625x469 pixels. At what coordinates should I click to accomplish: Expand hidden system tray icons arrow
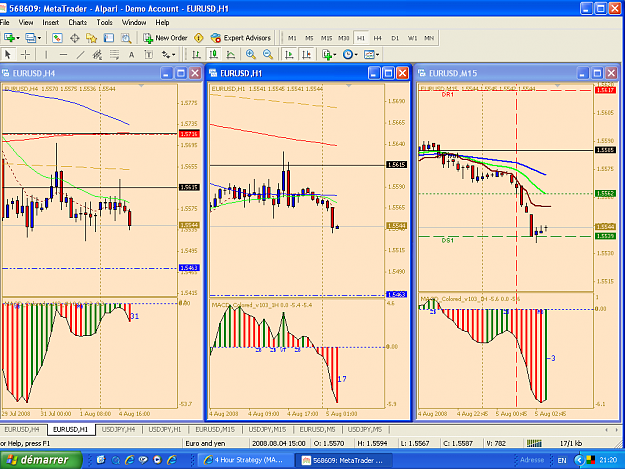pos(579,460)
